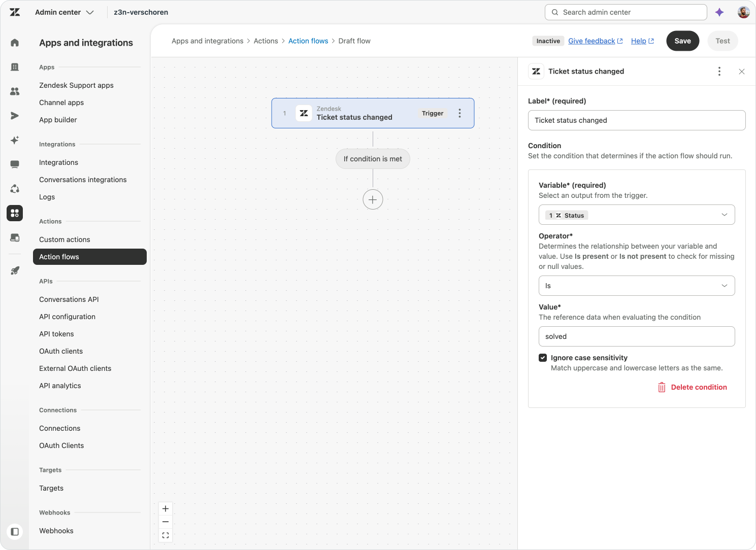The height and width of the screenshot is (550, 756).
Task: Select the Apps and integrations rail icon
Action: pyautogui.click(x=15, y=213)
